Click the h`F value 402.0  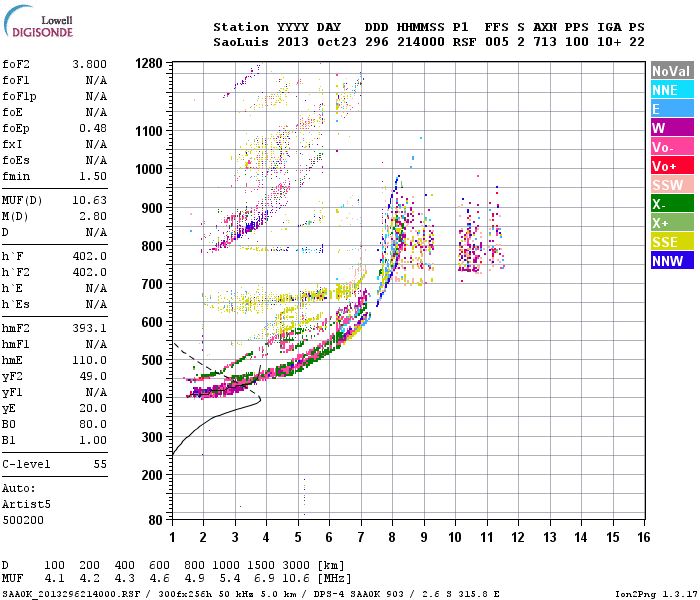[x=89, y=257]
